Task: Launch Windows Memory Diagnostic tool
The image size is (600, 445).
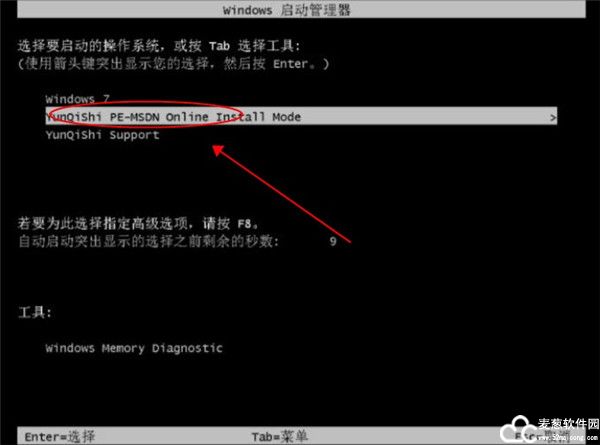Action: [x=134, y=348]
